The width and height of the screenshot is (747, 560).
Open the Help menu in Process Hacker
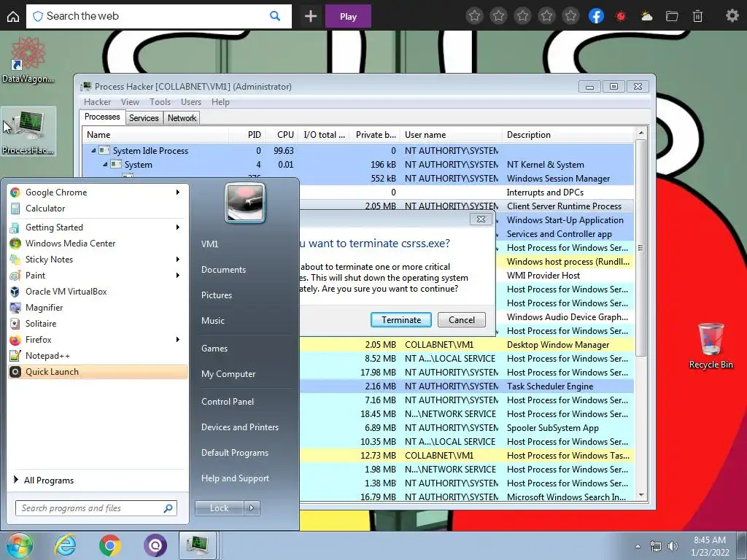click(x=220, y=102)
